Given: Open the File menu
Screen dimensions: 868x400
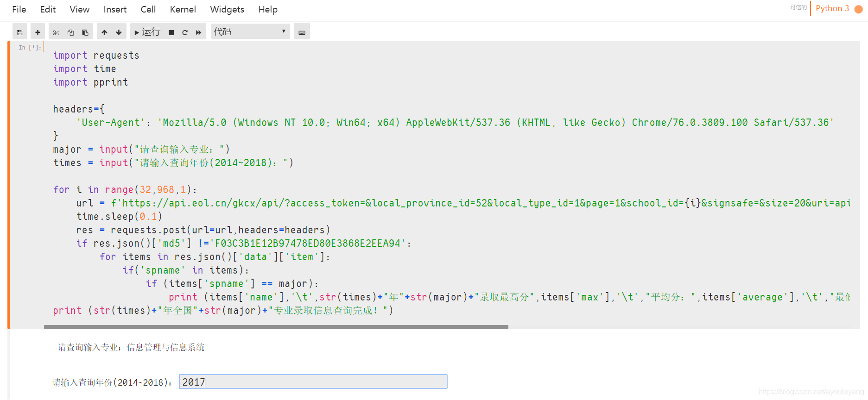Looking at the screenshot, I should (19, 9).
